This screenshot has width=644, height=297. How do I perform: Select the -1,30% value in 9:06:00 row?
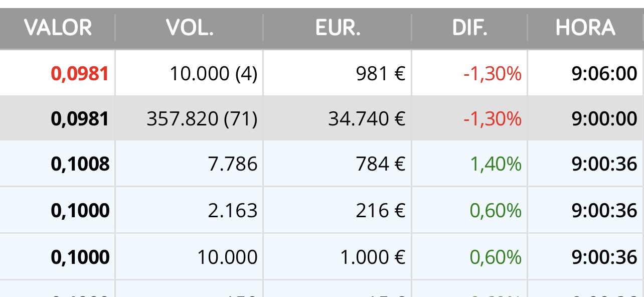click(x=492, y=74)
